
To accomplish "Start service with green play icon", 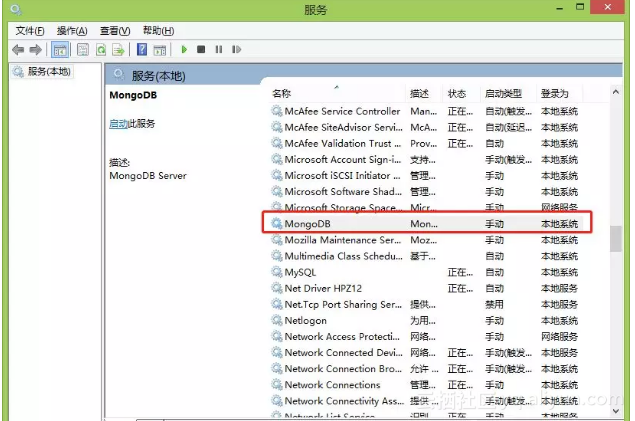I will [x=184, y=49].
